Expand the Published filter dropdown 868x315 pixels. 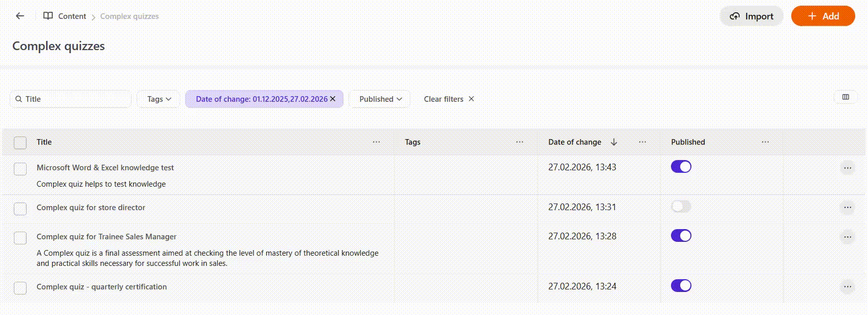point(380,99)
